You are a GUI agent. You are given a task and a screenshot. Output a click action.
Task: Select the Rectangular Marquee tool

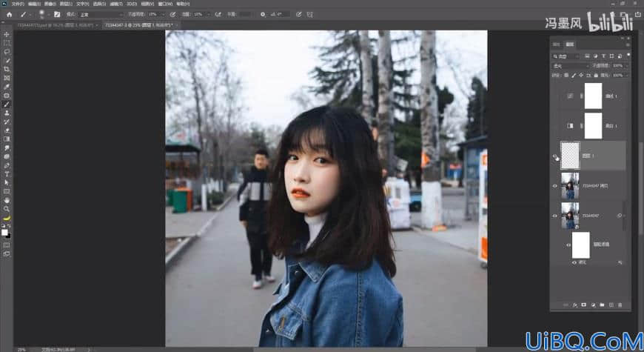7,43
